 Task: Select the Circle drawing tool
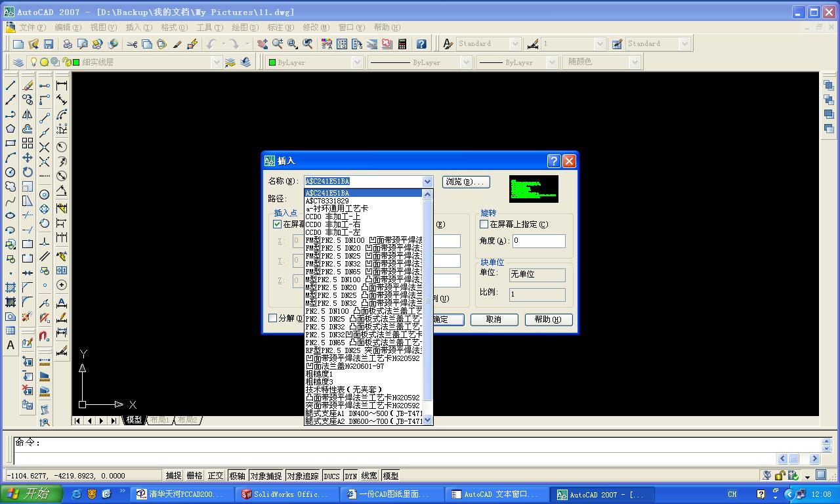[10, 172]
